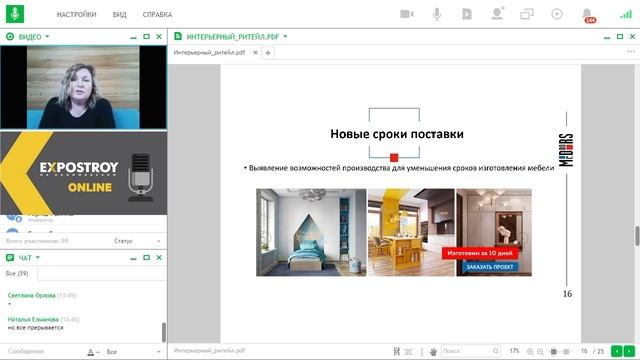Click the 17% zoom level value
Image resolution: width=640 pixels, height=360 pixels.
[514, 351]
